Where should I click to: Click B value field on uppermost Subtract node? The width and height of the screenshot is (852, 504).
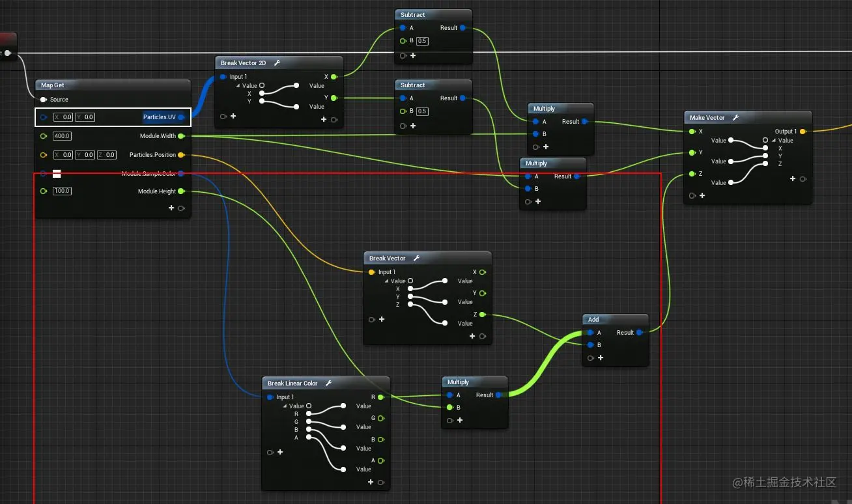click(x=422, y=41)
